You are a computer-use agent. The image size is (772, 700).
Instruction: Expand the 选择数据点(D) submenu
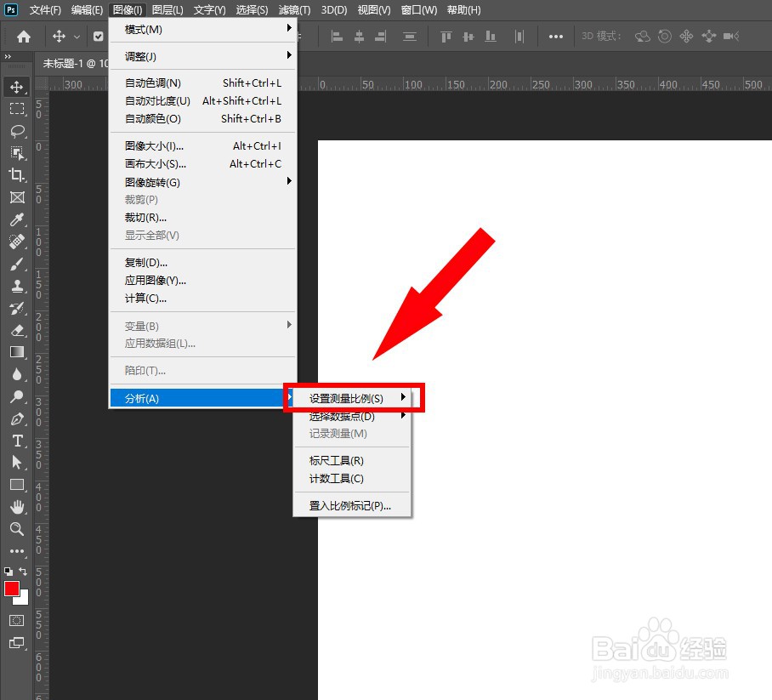[x=353, y=416]
